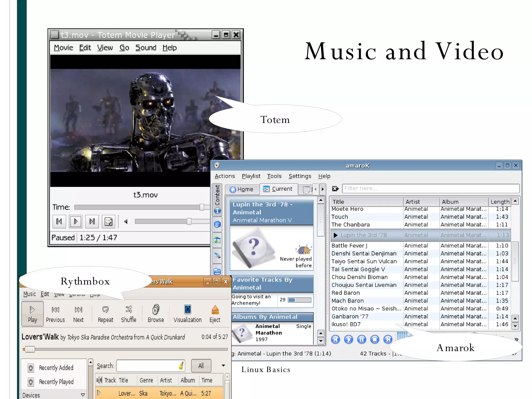The height and width of the screenshot is (399, 532).
Task: Click amaroK sidebar's media device icon
Action: click(217, 256)
